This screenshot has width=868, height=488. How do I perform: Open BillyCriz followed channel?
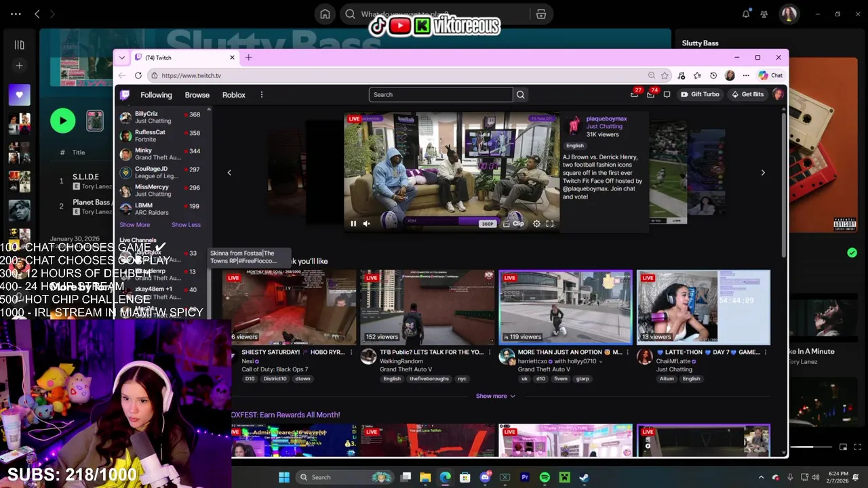[160, 117]
